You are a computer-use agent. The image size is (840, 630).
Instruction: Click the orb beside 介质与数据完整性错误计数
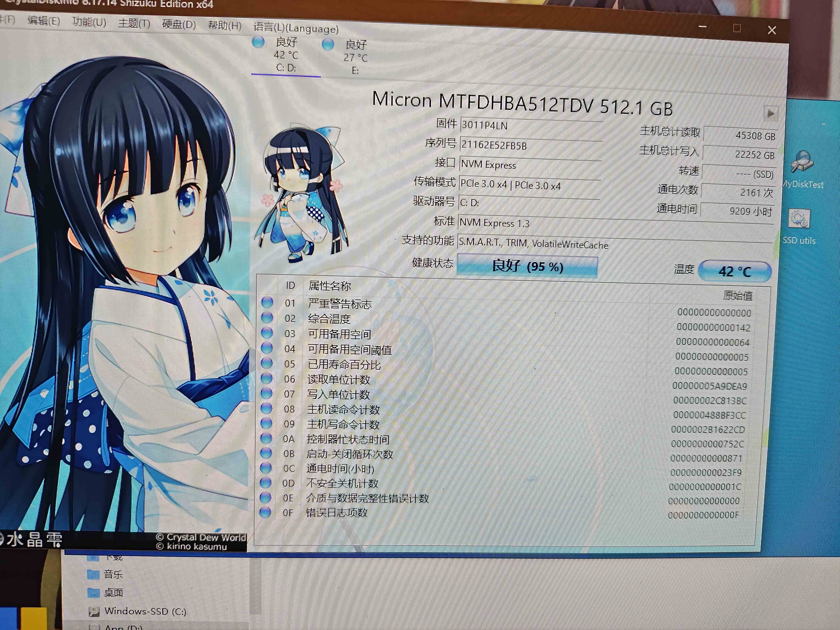[265, 498]
